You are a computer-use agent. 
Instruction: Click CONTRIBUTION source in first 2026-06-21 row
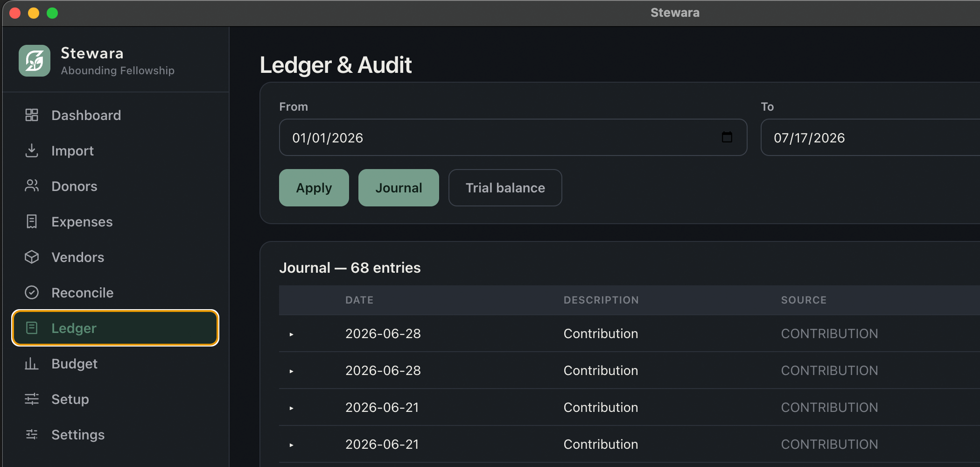[x=830, y=407]
